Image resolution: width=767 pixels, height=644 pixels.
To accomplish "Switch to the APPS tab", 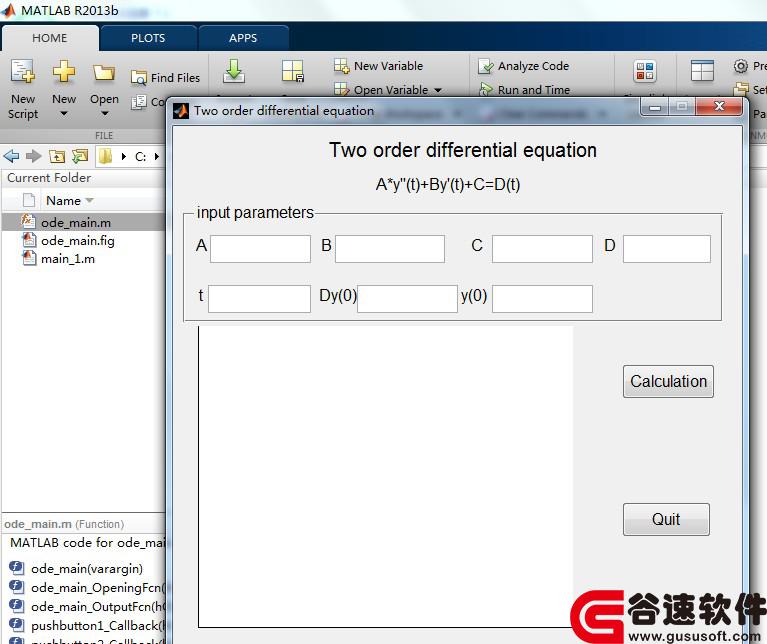I will [243, 38].
